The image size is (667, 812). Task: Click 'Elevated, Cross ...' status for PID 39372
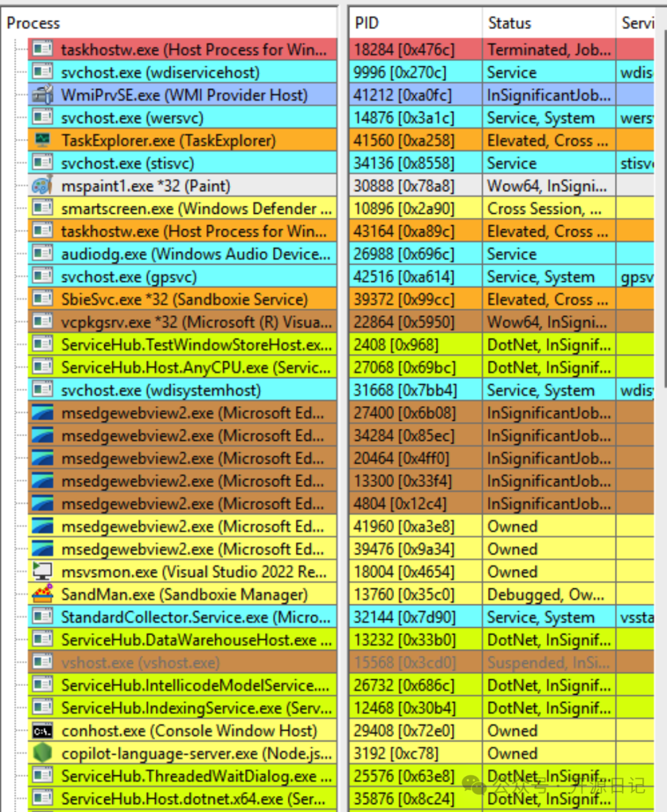pos(548,299)
